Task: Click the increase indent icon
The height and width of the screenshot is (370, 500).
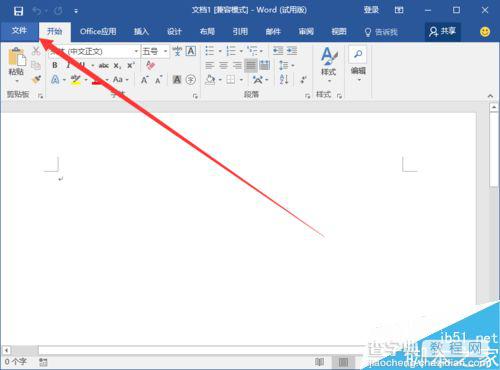Action: coord(292,51)
